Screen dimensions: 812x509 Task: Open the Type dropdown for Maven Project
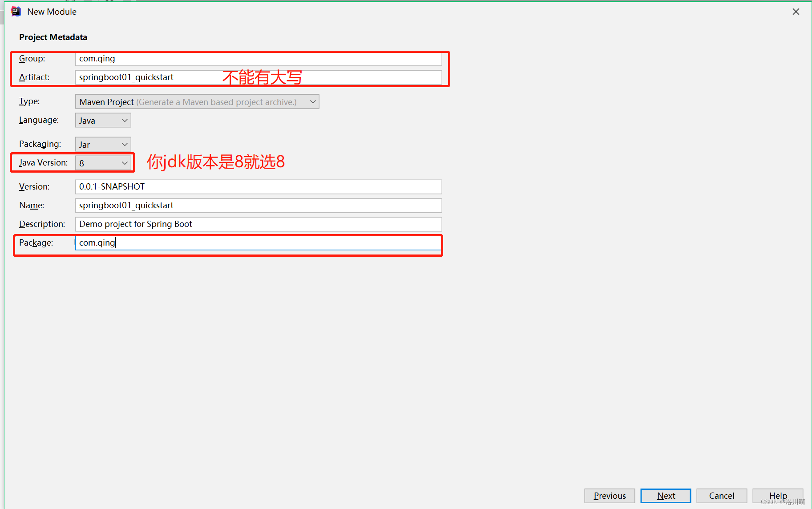pos(197,102)
